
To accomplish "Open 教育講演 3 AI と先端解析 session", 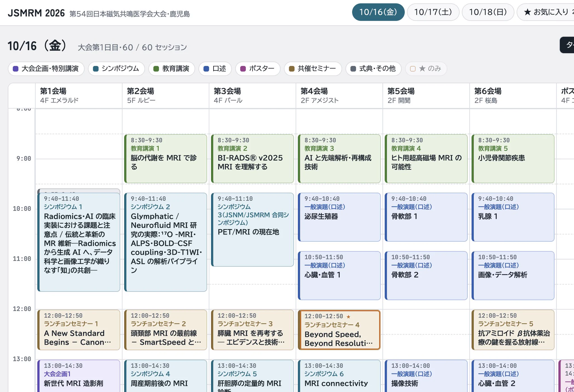I will [x=339, y=159].
